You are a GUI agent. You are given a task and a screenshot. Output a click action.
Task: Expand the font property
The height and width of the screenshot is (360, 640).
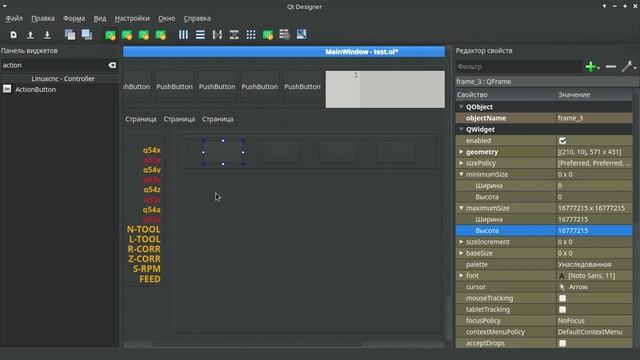[461, 276]
